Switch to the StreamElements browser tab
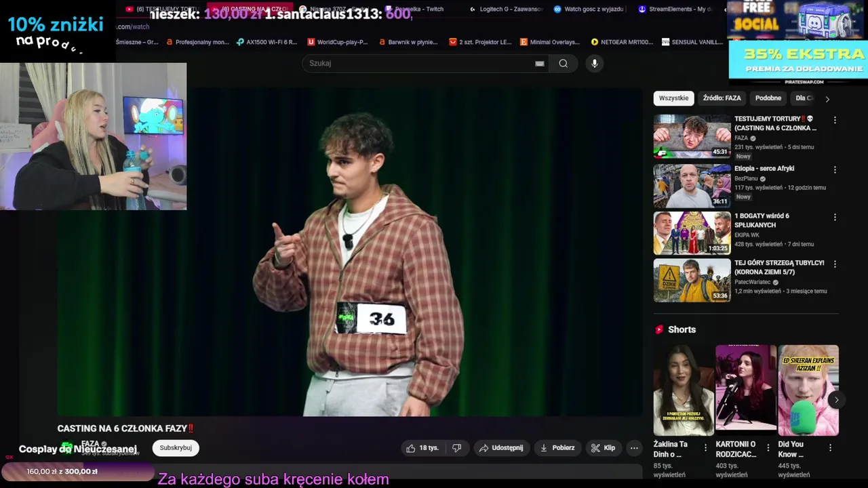The image size is (868, 488). click(x=675, y=9)
